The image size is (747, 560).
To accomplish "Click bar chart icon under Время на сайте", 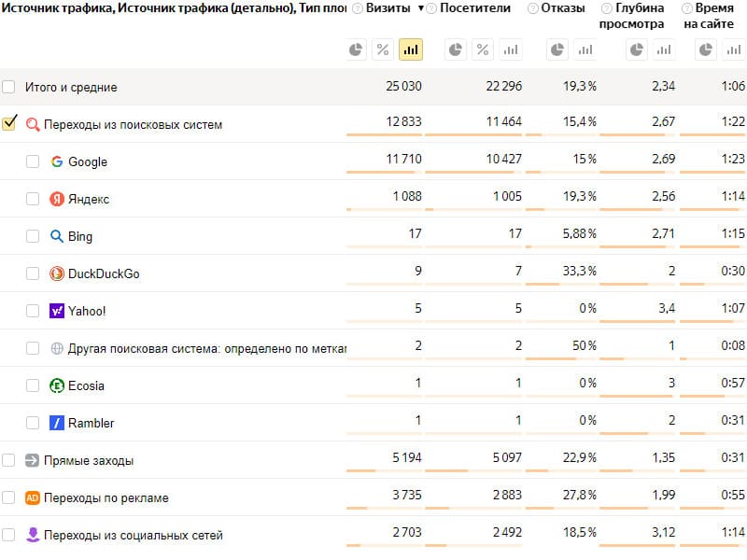I will click(734, 49).
